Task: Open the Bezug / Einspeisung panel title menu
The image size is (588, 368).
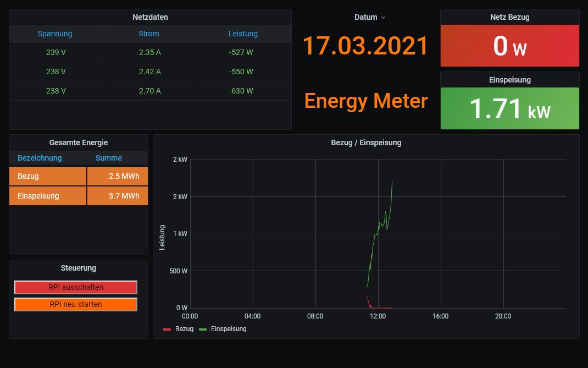Action: 366,142
